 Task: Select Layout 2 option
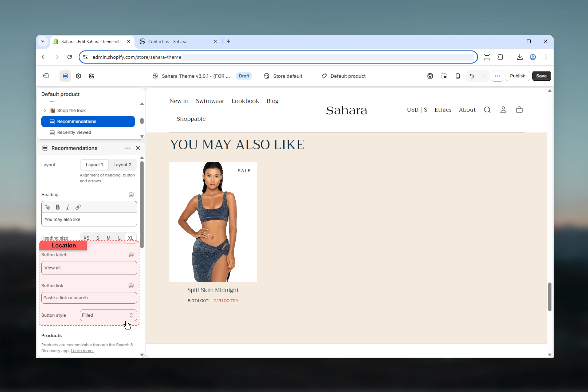pos(122,165)
